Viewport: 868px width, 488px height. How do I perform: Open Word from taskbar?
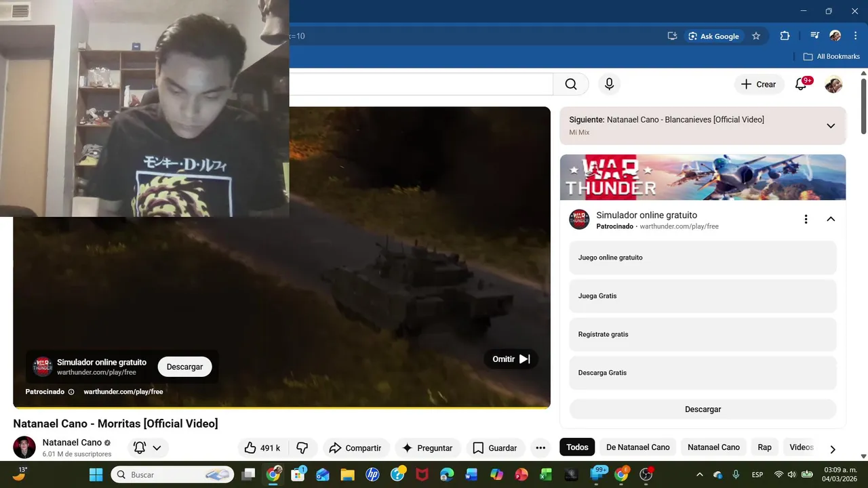click(x=471, y=474)
